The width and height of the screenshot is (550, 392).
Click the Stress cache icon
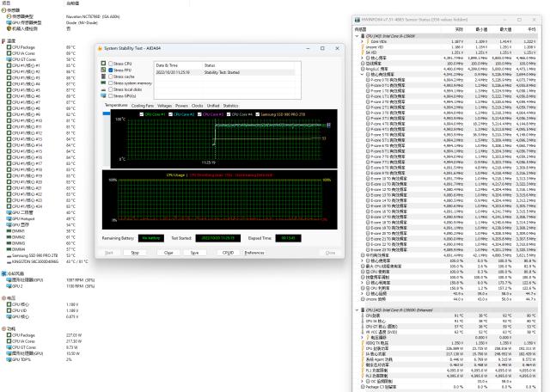(103, 77)
